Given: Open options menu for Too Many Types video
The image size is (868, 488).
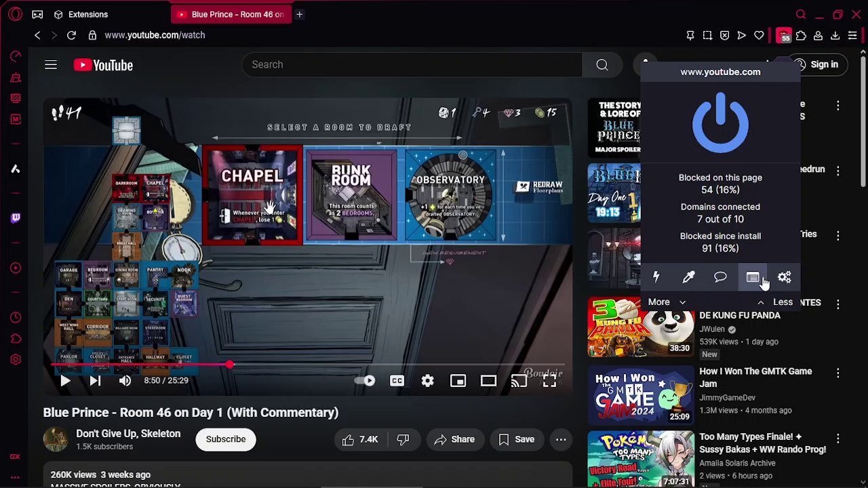Looking at the screenshot, I should (838, 439).
